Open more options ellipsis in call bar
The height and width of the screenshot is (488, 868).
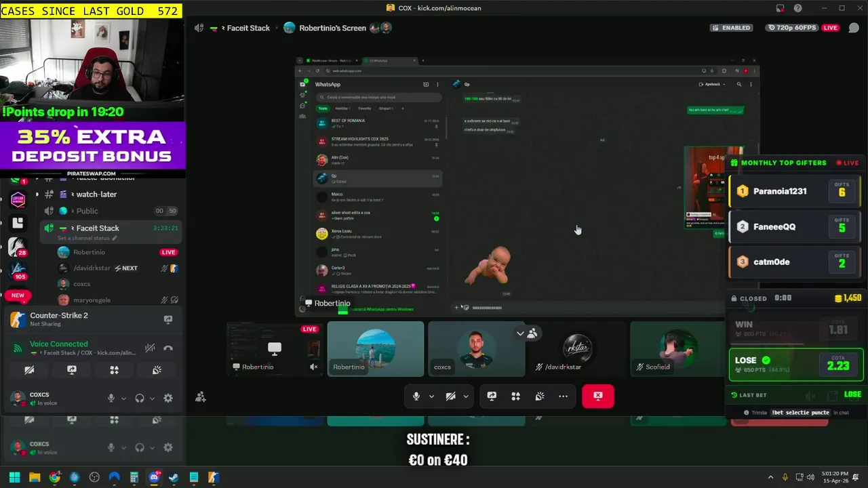click(x=563, y=396)
